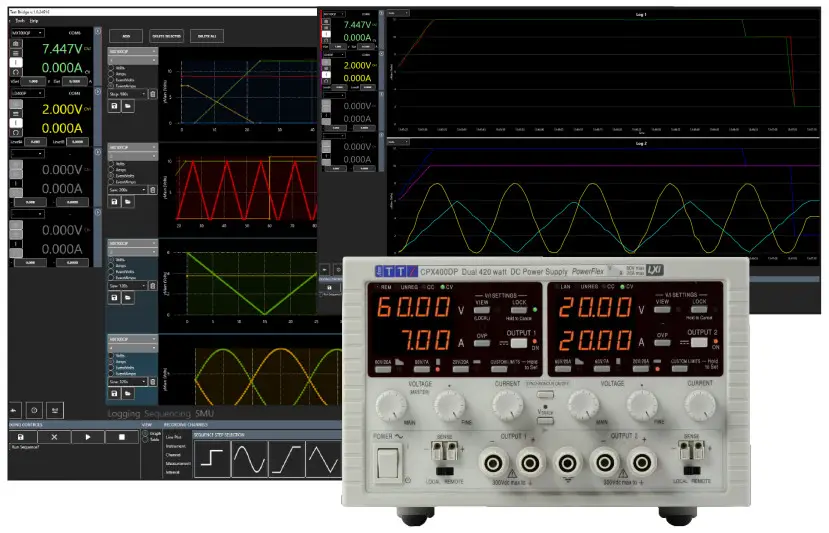Open the Step 100s waveform dropdown
This screenshot has height=533, width=829.
(127, 94)
